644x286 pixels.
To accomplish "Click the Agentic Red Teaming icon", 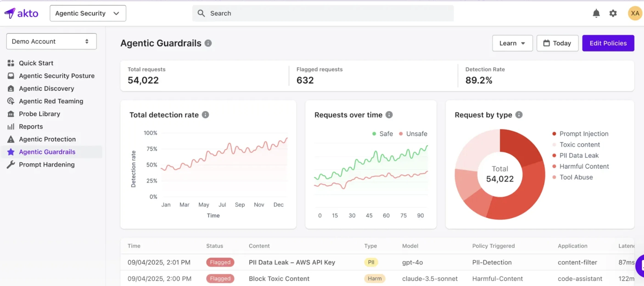I will 11,101.
